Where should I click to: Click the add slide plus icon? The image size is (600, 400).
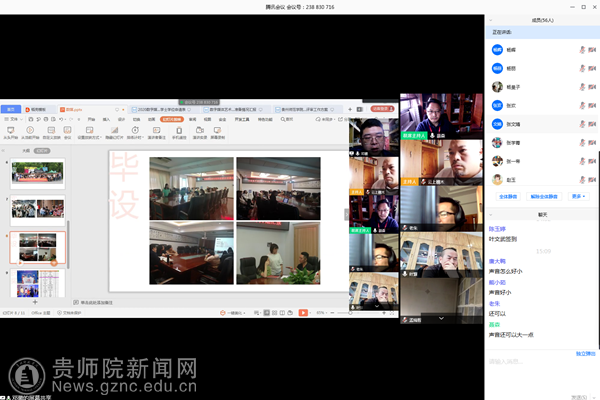[x=35, y=300]
